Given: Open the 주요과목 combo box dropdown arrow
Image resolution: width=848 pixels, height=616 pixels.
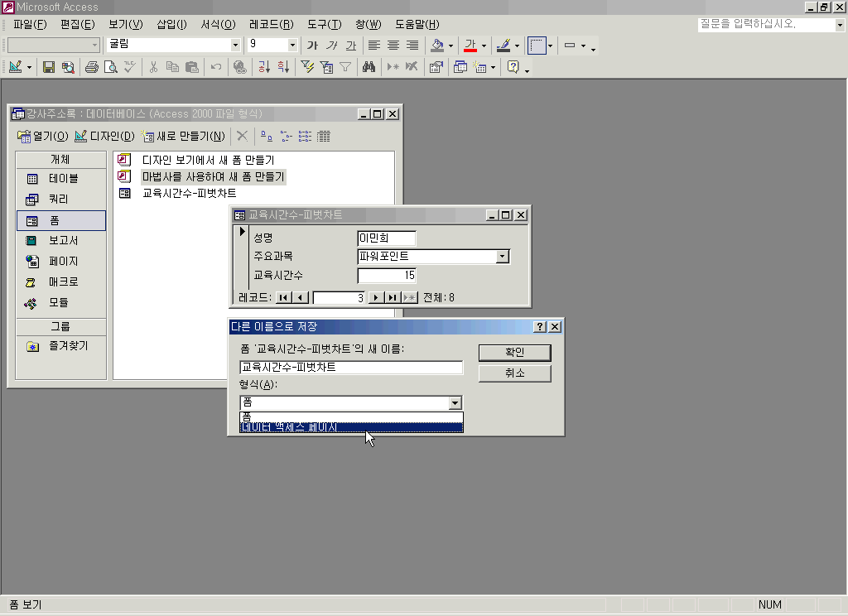Looking at the screenshot, I should click(502, 257).
